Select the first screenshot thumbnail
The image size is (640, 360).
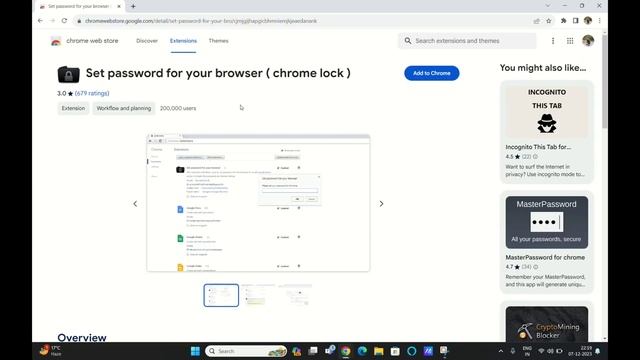221,295
